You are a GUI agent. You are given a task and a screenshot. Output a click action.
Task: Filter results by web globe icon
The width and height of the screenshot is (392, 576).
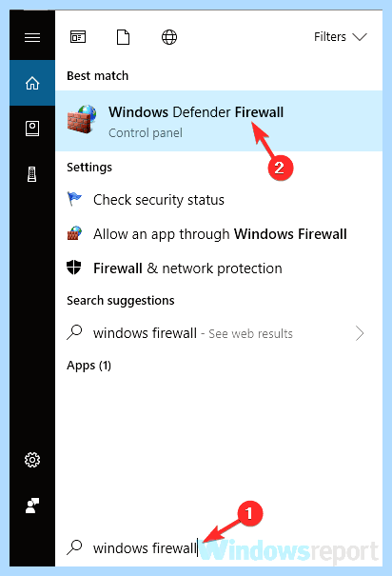coord(169,37)
